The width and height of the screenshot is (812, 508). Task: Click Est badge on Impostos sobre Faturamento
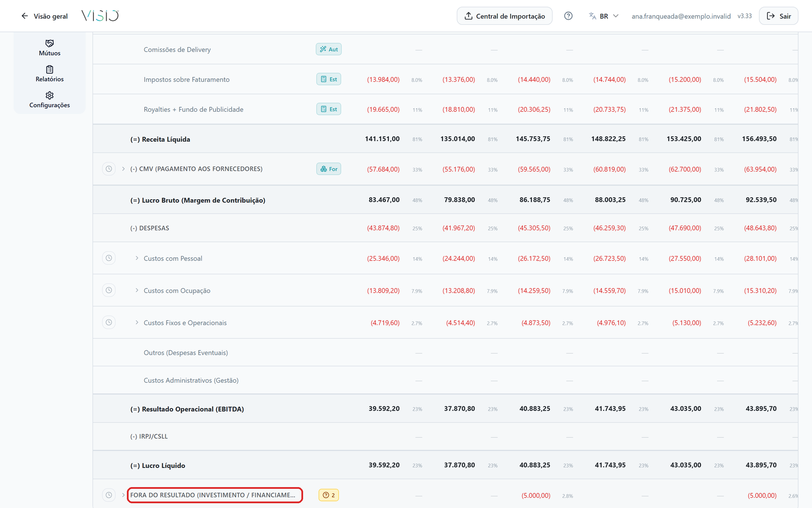coord(329,79)
